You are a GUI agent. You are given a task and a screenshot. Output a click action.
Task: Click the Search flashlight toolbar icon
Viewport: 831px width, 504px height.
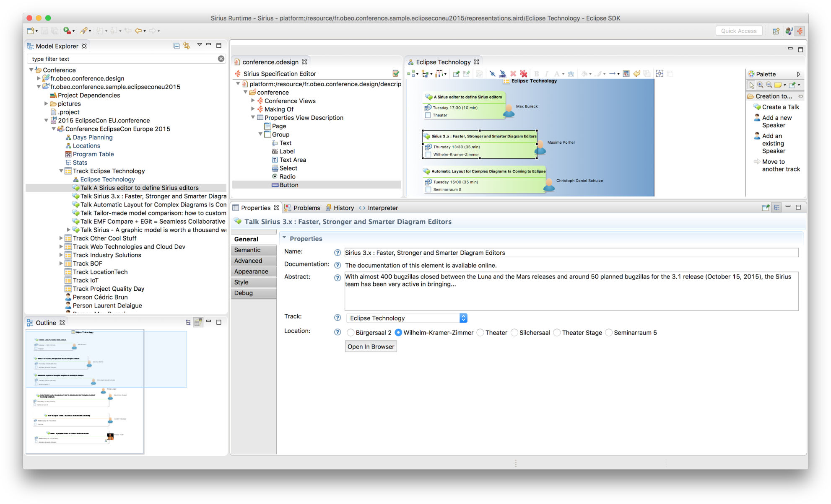pos(84,31)
